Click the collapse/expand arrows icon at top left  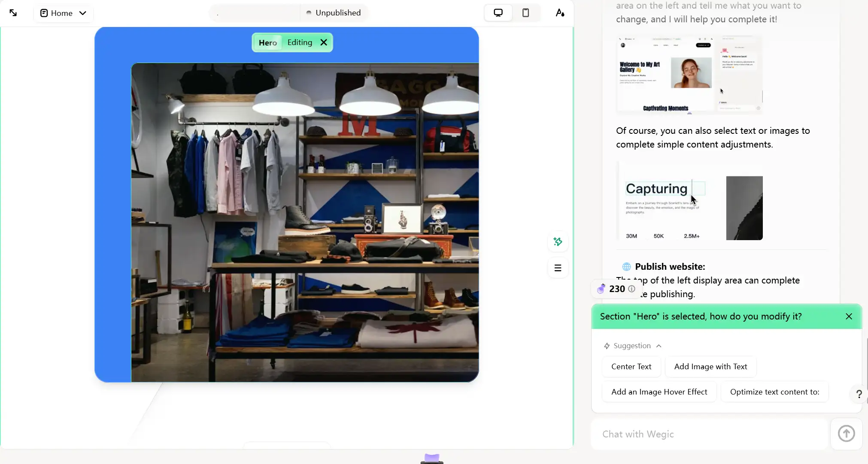tap(13, 13)
